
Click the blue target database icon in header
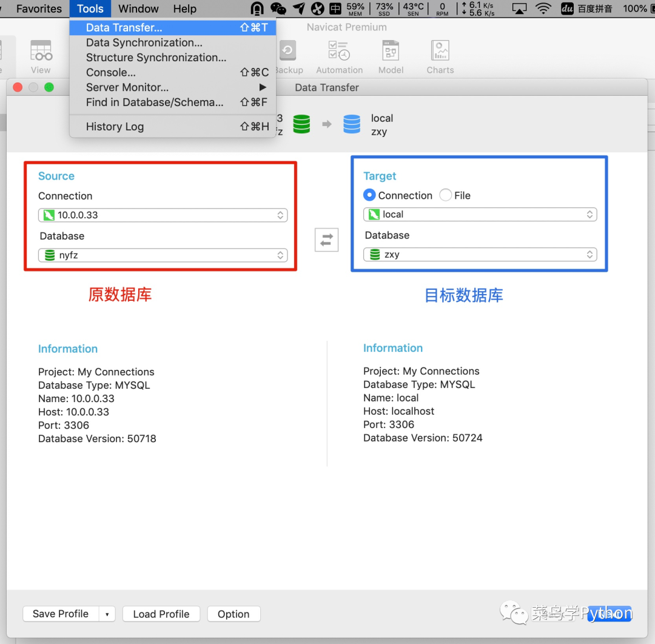coord(351,124)
